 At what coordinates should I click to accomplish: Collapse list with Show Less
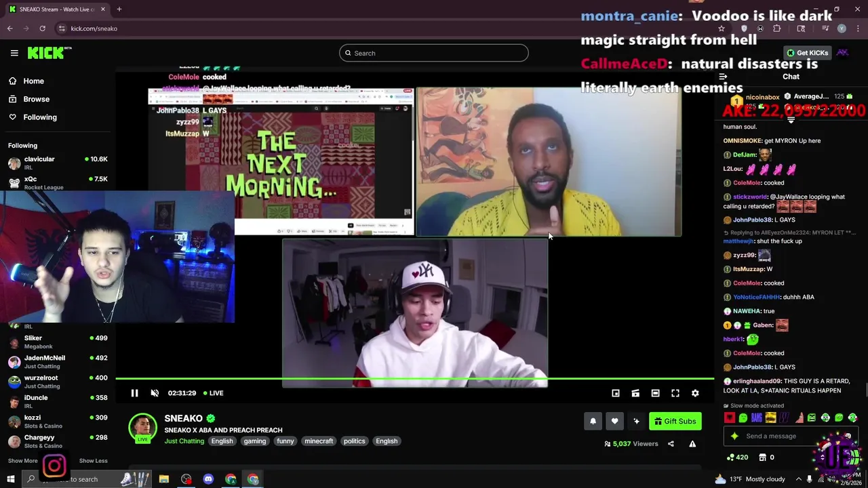(93, 461)
